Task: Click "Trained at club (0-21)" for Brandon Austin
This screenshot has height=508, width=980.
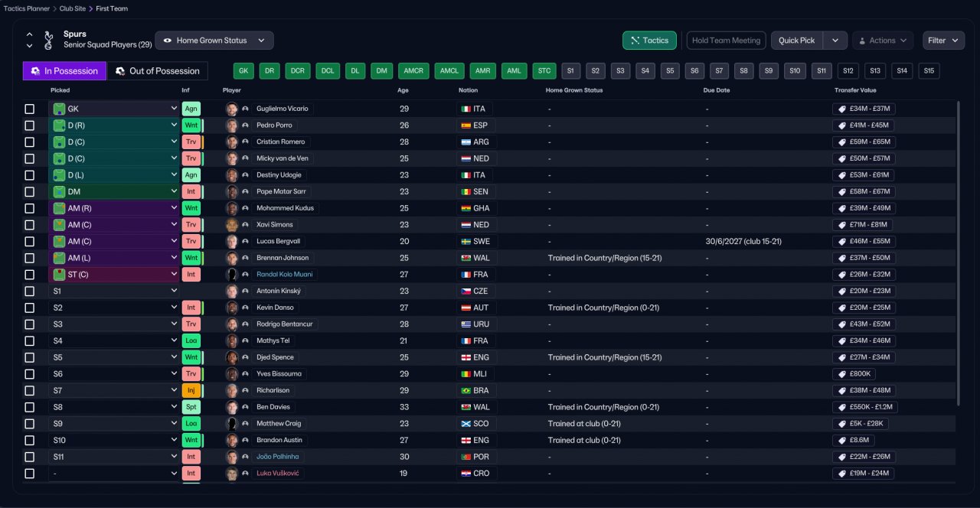Action: click(584, 441)
